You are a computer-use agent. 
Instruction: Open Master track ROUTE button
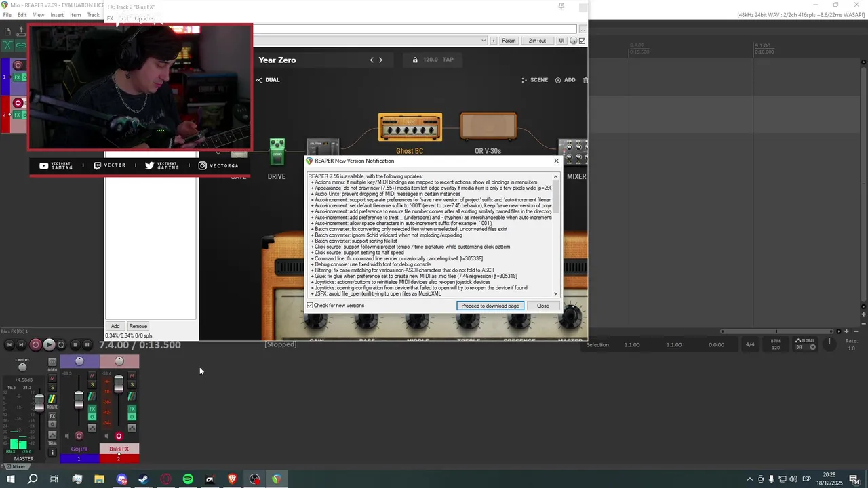tap(52, 400)
